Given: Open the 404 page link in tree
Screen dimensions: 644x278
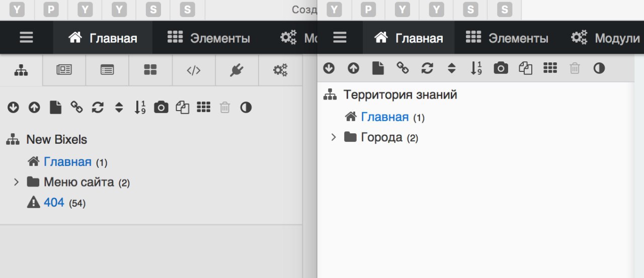Looking at the screenshot, I should point(54,203).
